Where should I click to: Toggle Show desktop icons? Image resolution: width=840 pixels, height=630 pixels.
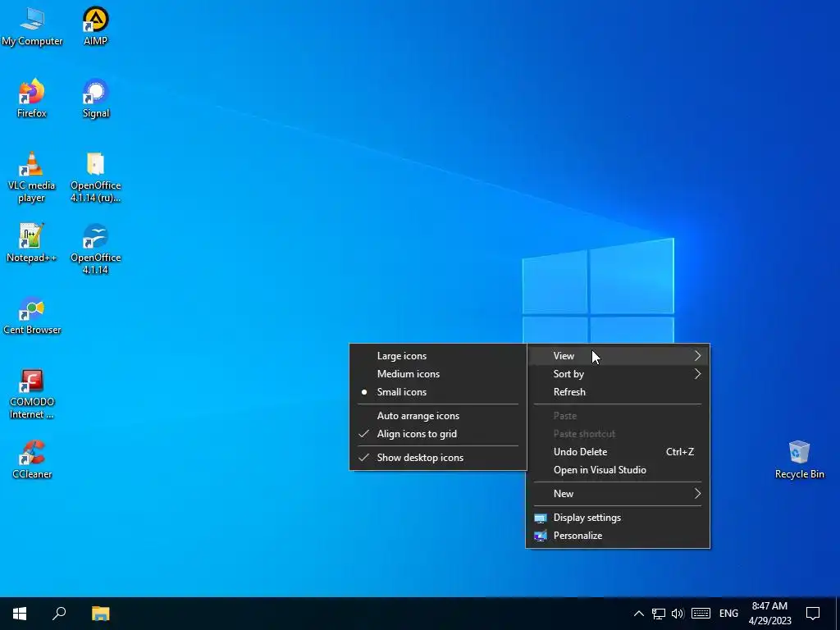pos(438,458)
